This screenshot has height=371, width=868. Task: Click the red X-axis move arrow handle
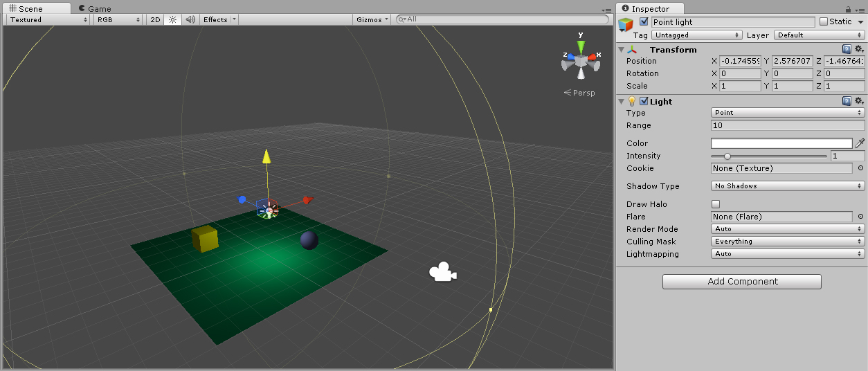[308, 200]
